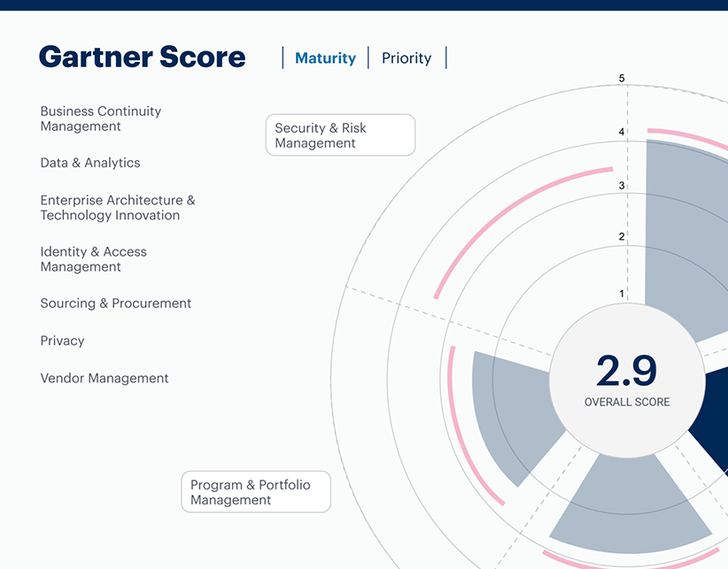
Task: Click the Security & Risk Management chart label
Action: coord(340,135)
